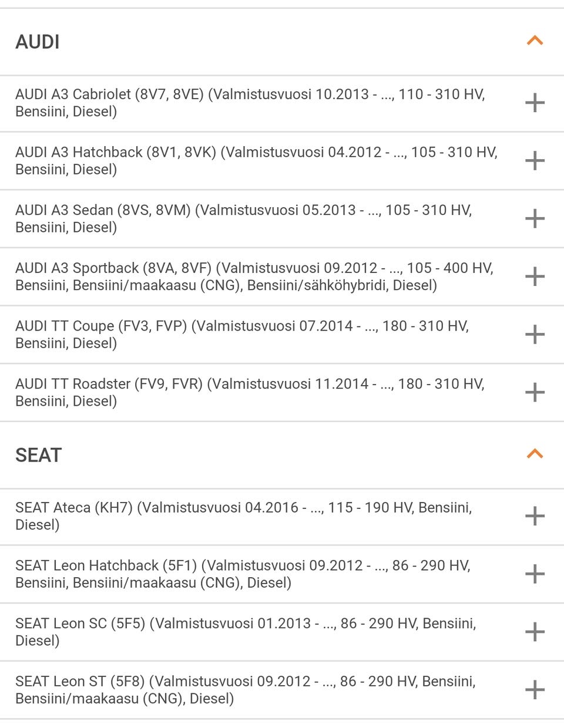Screen dimensions: 564x728
Task: Expand SEAT Ateca plus icon
Action: [535, 516]
